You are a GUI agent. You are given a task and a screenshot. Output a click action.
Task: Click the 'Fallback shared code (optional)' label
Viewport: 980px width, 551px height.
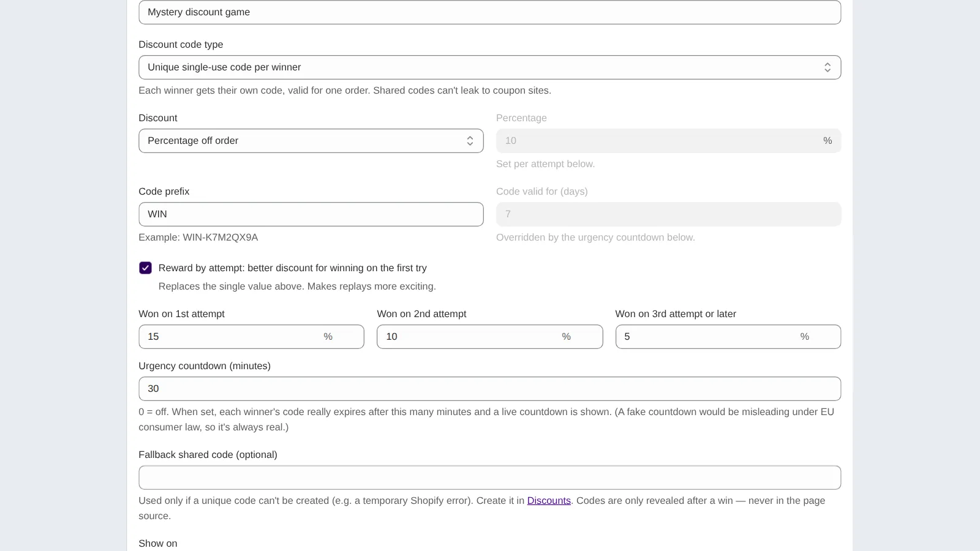(x=208, y=455)
